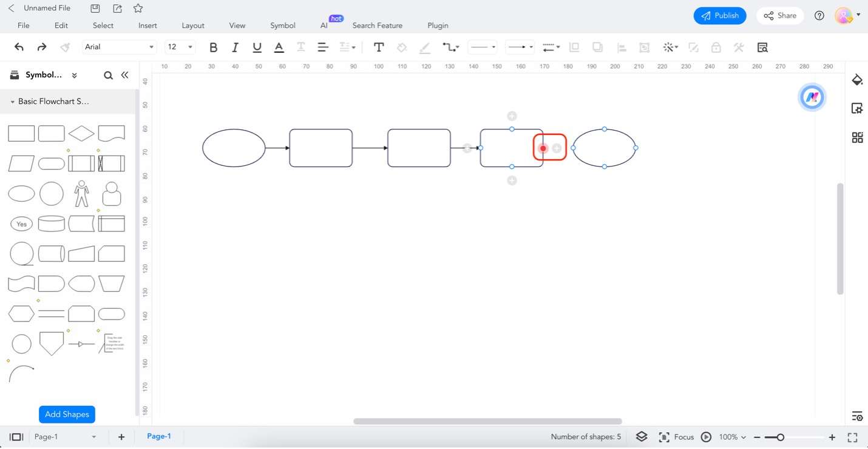Open the font size dropdown
Viewport: 868px width, 449px height.
(180, 47)
